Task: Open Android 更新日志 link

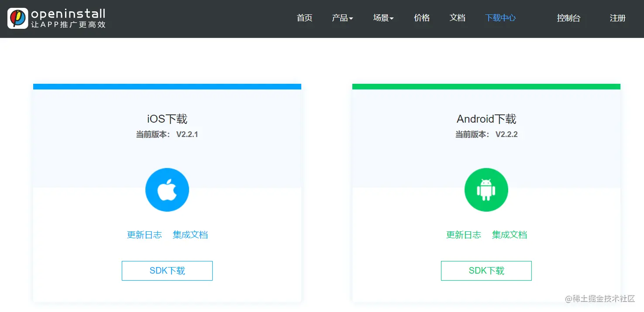Action: click(x=464, y=235)
